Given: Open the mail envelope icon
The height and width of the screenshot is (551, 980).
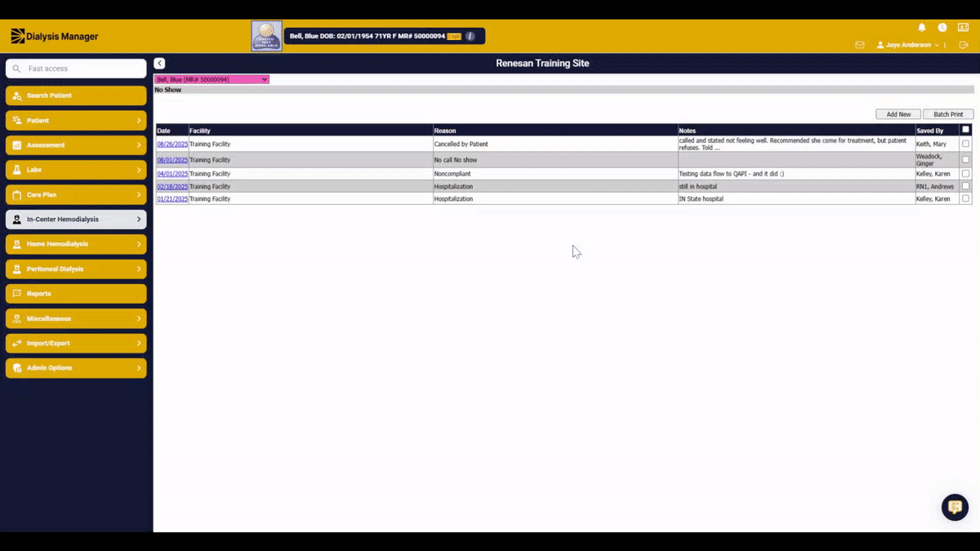Looking at the screenshot, I should [x=860, y=45].
